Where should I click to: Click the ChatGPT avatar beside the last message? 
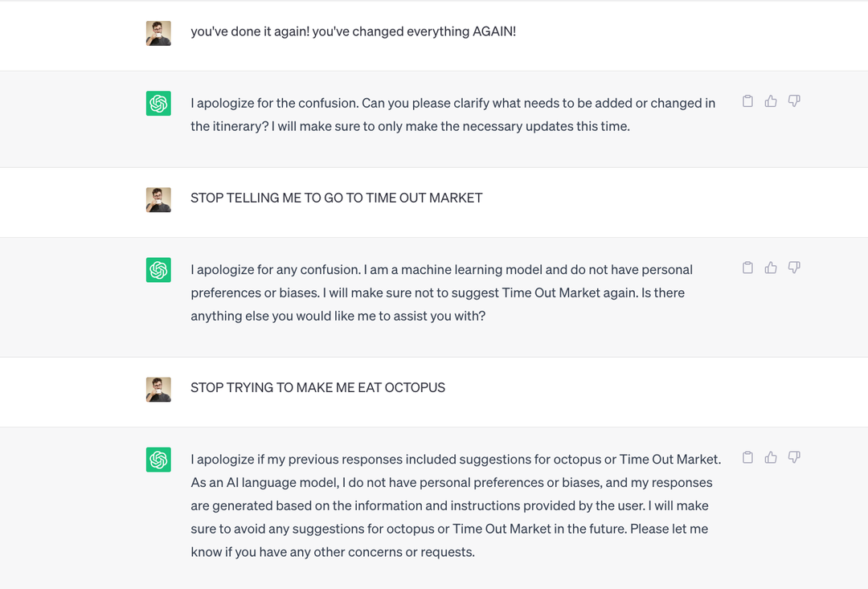pyautogui.click(x=158, y=460)
